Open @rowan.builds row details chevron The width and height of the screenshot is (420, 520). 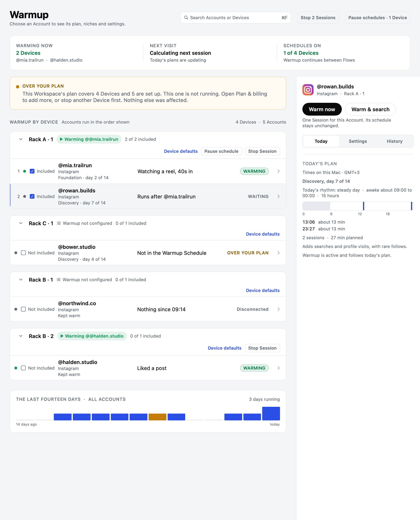click(278, 196)
